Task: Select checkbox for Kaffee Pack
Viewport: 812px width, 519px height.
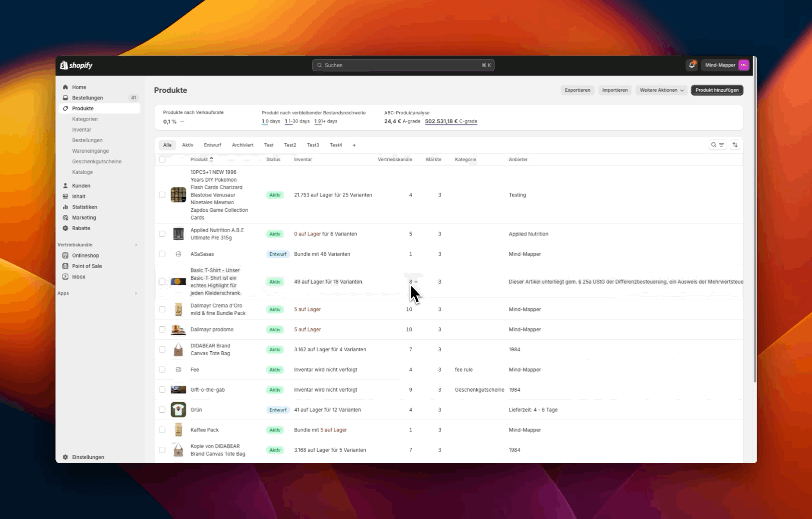Action: click(x=162, y=430)
